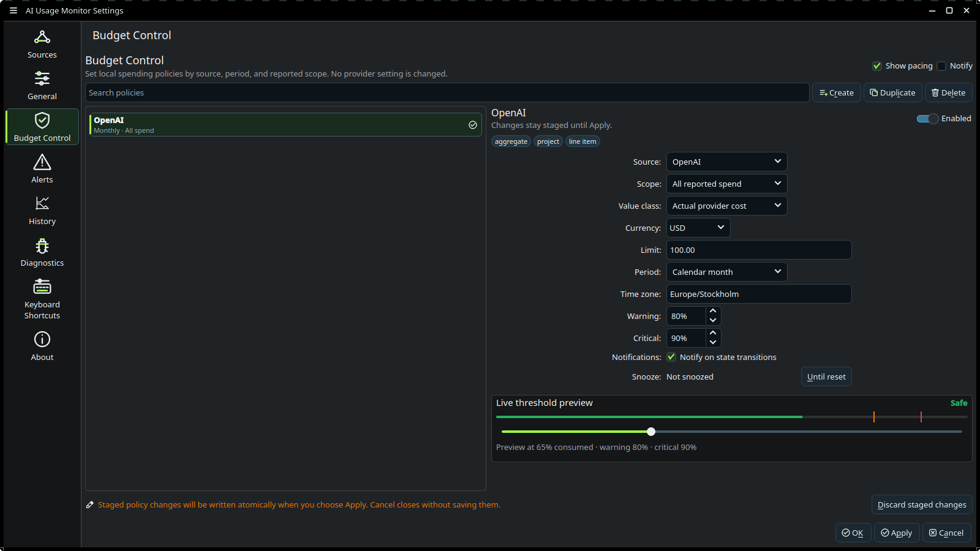Click the live threshold preview slider handle
Viewport: 980px width, 551px height.
tap(651, 432)
